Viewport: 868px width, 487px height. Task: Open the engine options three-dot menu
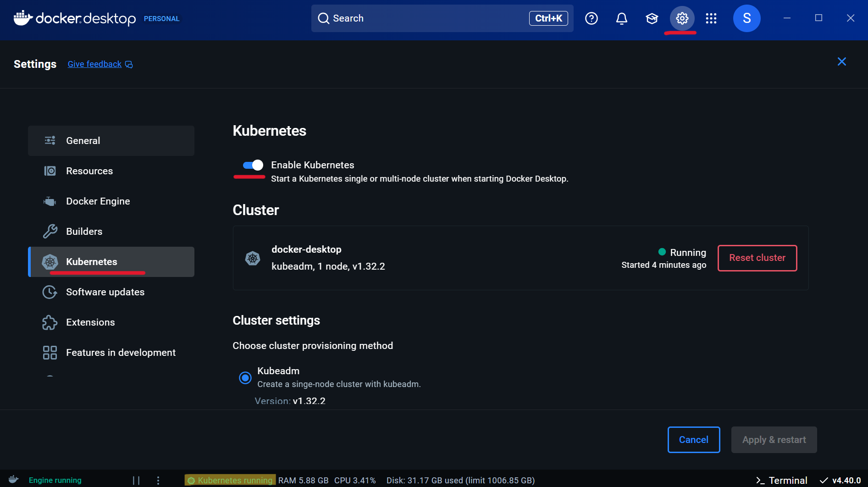pos(158,480)
